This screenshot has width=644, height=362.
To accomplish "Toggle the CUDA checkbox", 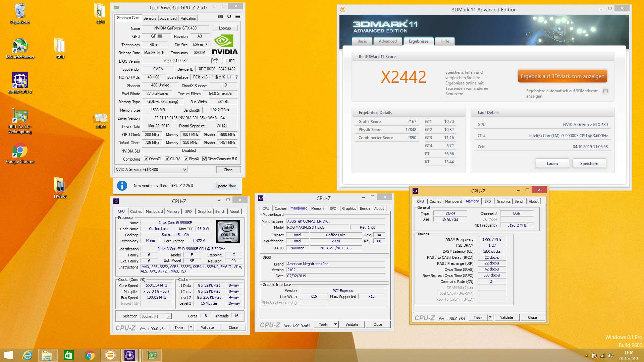I will click(167, 159).
